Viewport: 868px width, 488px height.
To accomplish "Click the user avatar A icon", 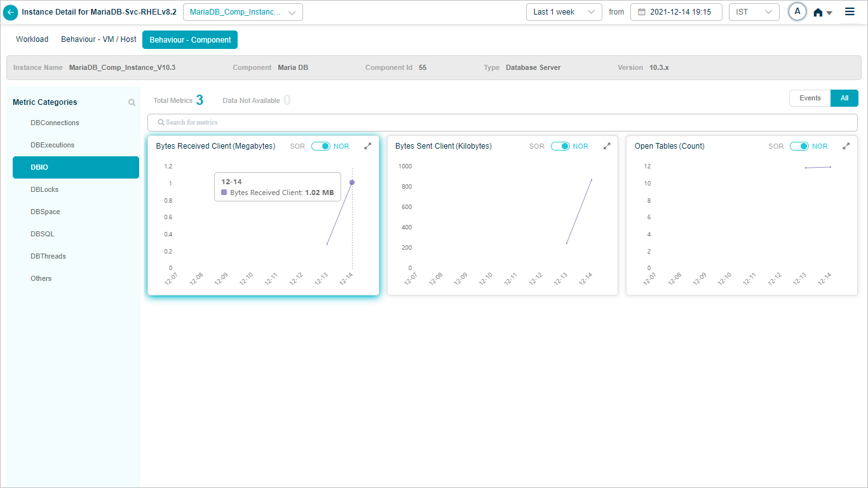I will click(797, 12).
